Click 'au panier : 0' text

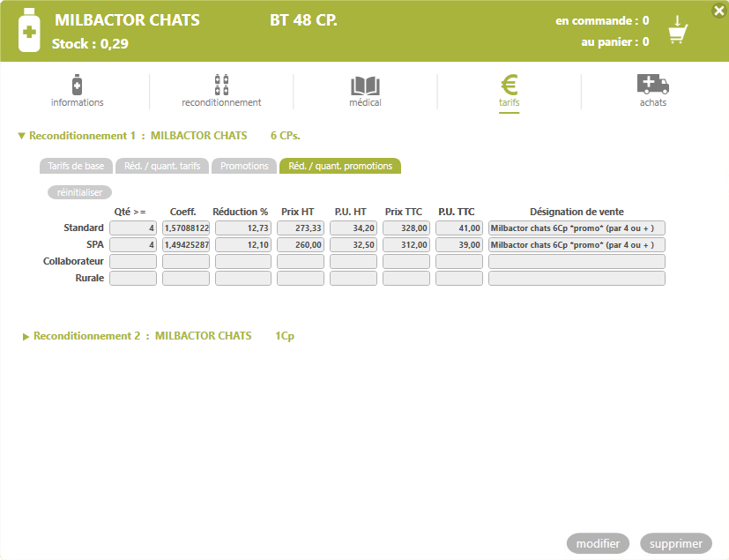[x=615, y=41]
